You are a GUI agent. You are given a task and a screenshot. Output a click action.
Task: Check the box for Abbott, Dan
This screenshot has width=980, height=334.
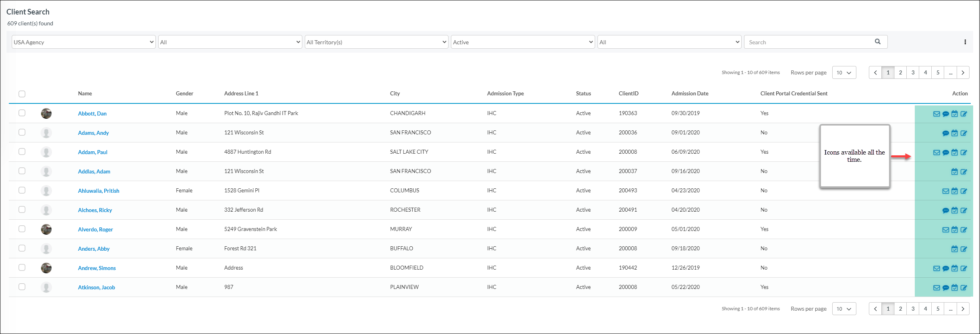click(x=22, y=113)
